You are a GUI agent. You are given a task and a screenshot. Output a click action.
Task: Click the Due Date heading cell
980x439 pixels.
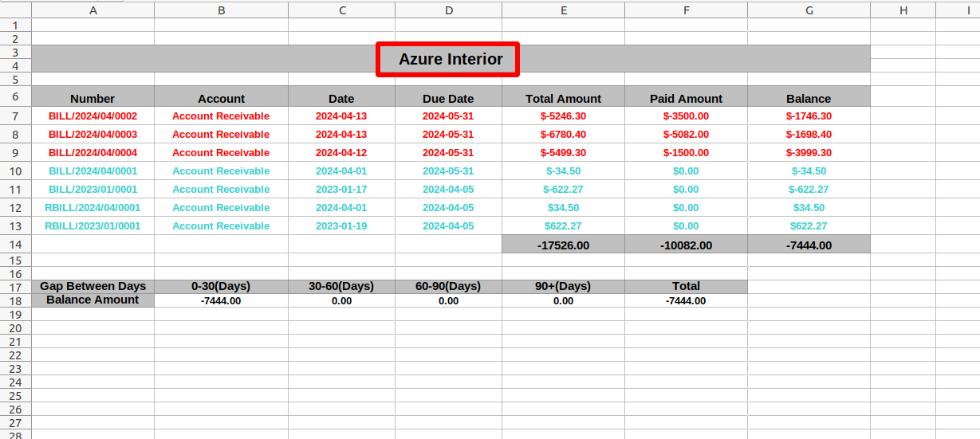(448, 97)
